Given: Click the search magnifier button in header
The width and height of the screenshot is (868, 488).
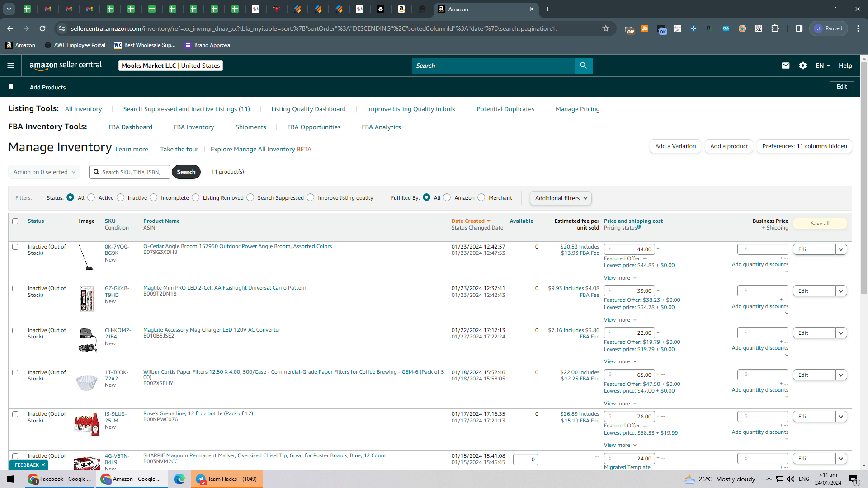Looking at the screenshot, I should 583,66.
